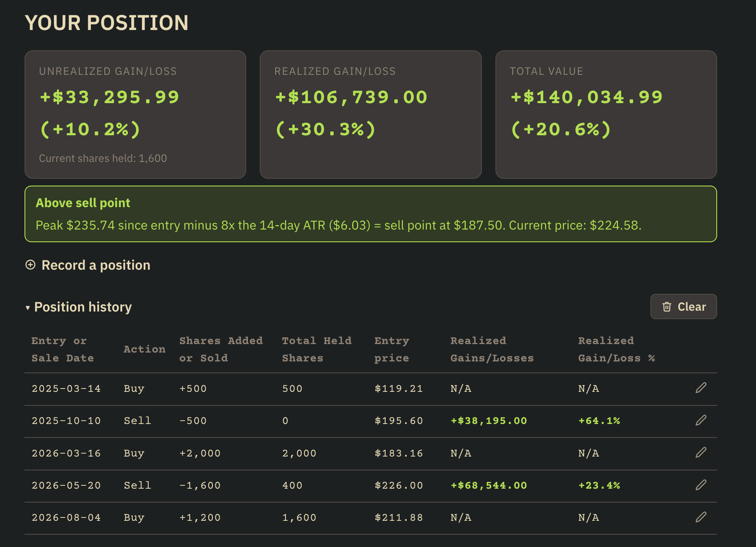Click the Entry price column header
The height and width of the screenshot is (547, 756).
(392, 349)
